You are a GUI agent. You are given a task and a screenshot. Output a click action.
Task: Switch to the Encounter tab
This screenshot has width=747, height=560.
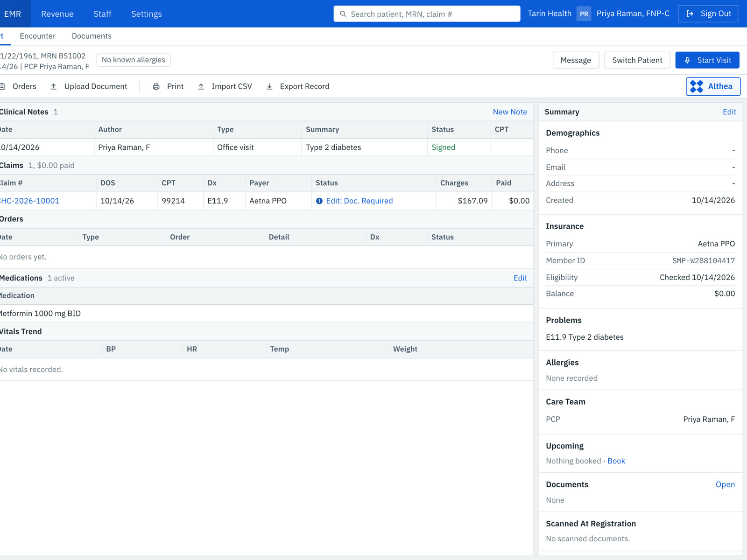[38, 36]
